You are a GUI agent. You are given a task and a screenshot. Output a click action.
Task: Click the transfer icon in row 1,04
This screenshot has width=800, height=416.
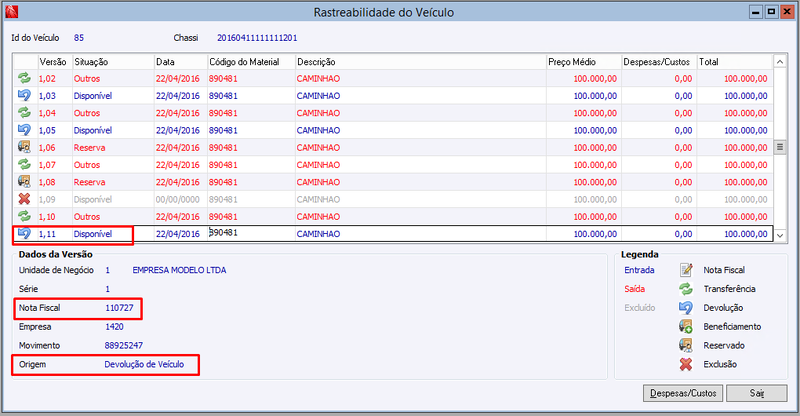pyautogui.click(x=24, y=113)
